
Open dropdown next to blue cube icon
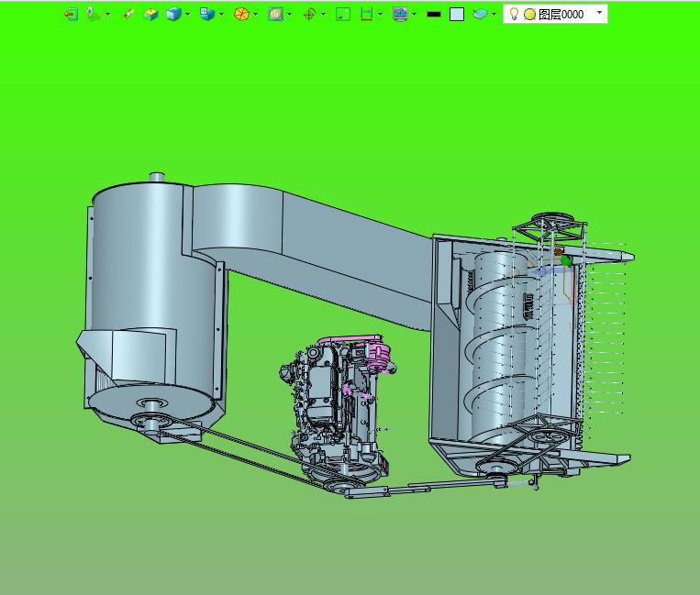[187, 15]
